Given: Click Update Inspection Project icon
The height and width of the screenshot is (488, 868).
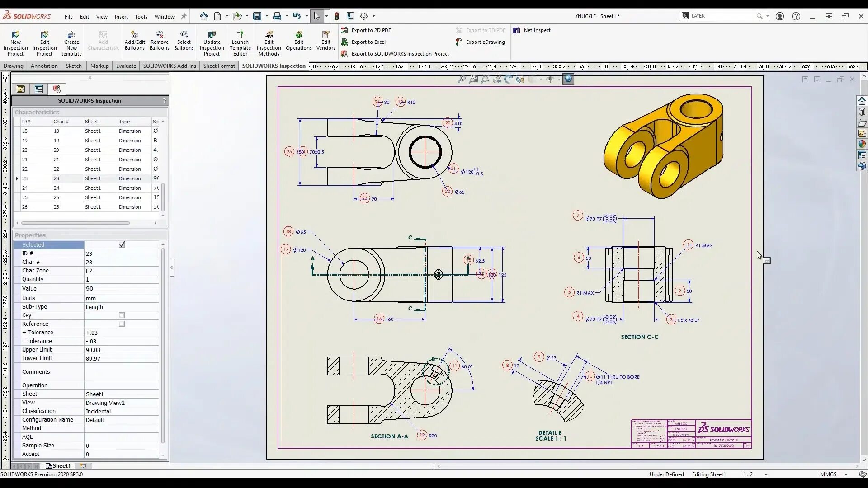Looking at the screenshot, I should click(212, 35).
